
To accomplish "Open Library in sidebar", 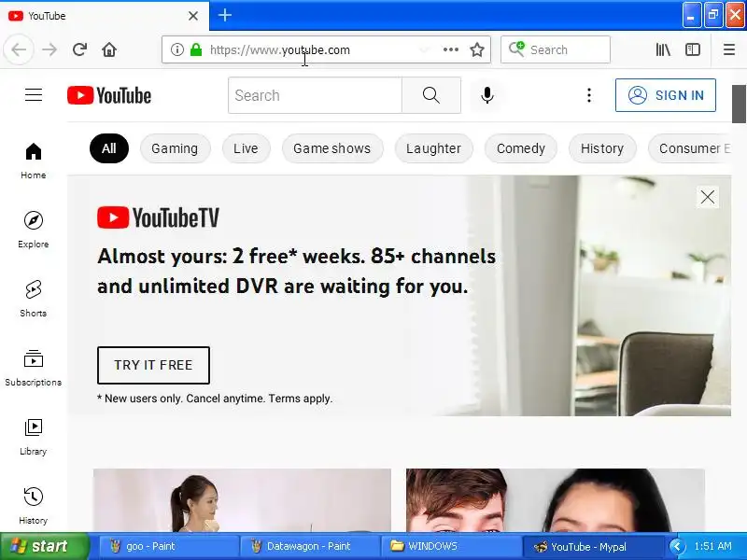I will tap(34, 437).
